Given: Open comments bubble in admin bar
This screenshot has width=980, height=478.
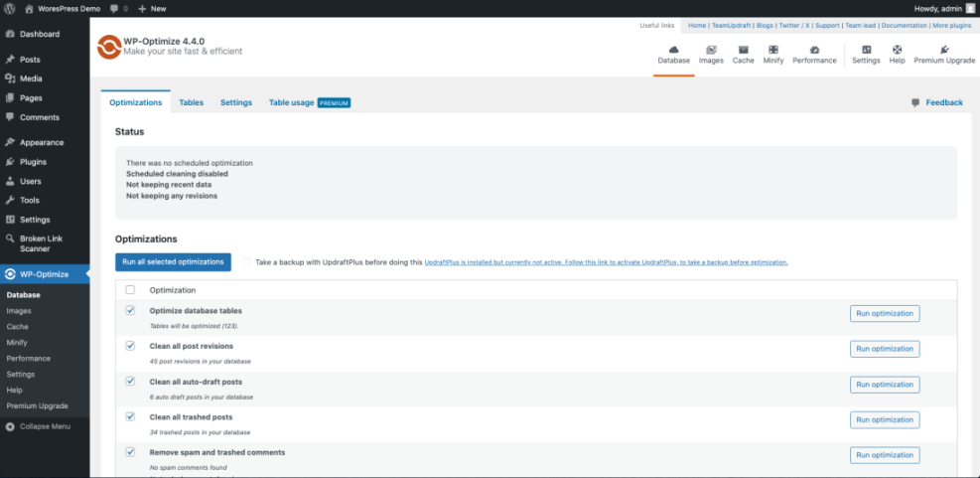Looking at the screenshot, I should [x=114, y=9].
